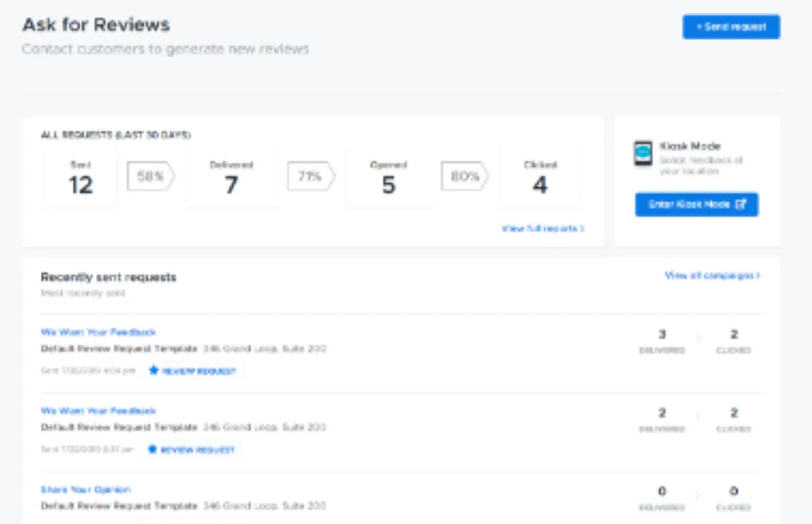Open We Want Your Feedback with 3 delivered

click(98, 332)
